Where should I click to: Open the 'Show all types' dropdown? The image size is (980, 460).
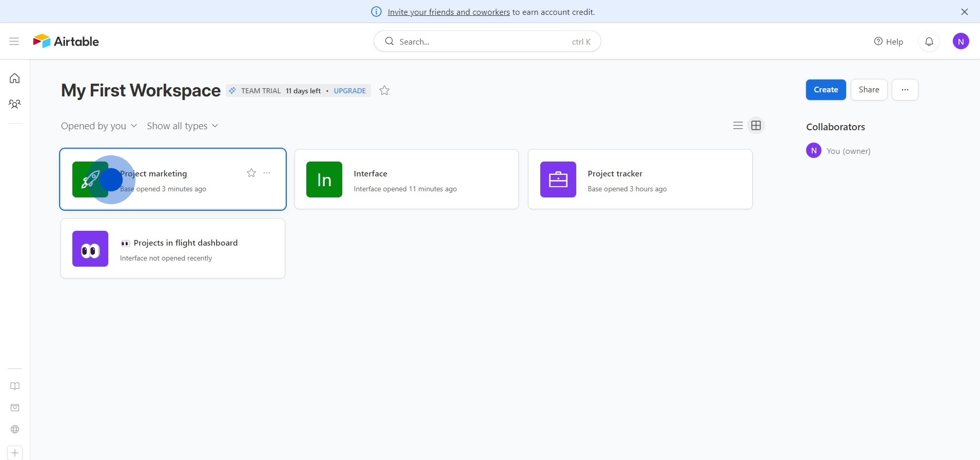pyautogui.click(x=182, y=126)
